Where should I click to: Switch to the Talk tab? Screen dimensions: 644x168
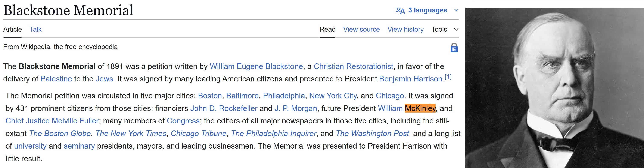35,30
